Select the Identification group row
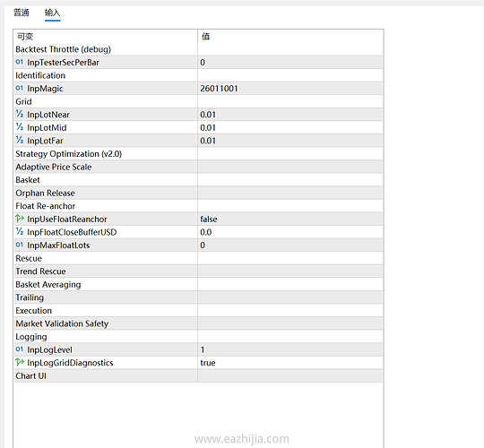Screen dimensions: 484x448 (198, 75)
